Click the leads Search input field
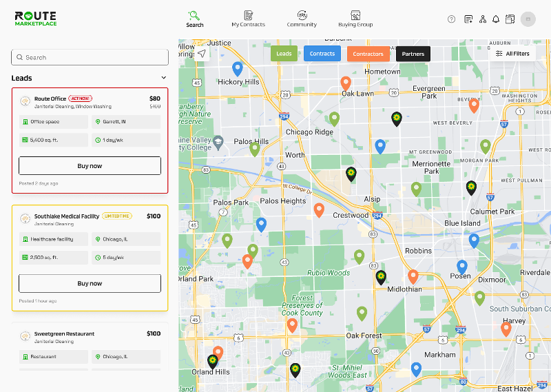Screen dimensions: 551x392 coord(90,57)
